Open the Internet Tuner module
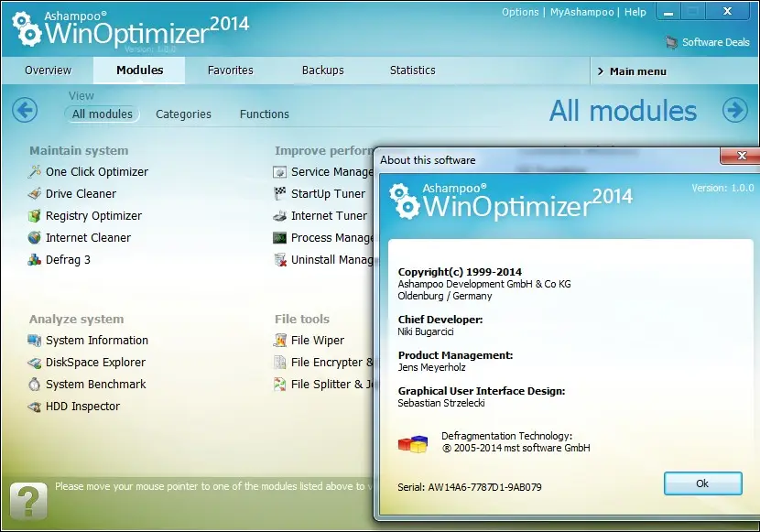Image resolution: width=760 pixels, height=532 pixels. (329, 215)
